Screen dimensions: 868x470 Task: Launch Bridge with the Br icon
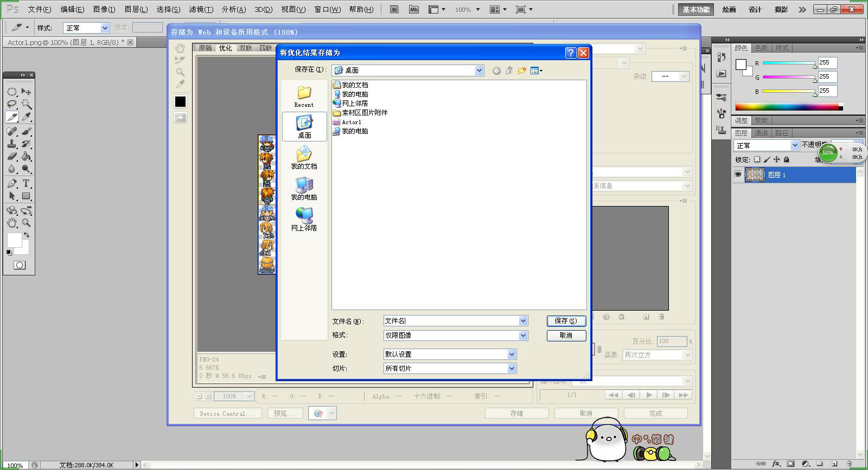tap(395, 9)
